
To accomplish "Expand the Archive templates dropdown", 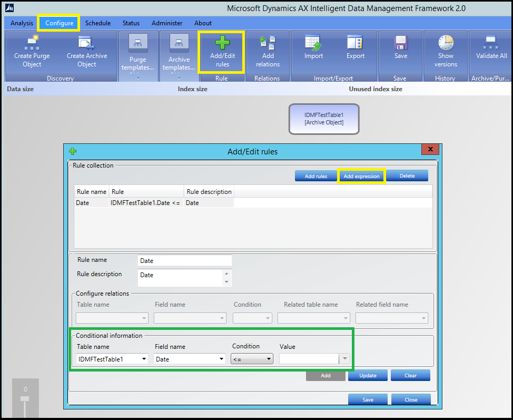I will pos(179,78).
